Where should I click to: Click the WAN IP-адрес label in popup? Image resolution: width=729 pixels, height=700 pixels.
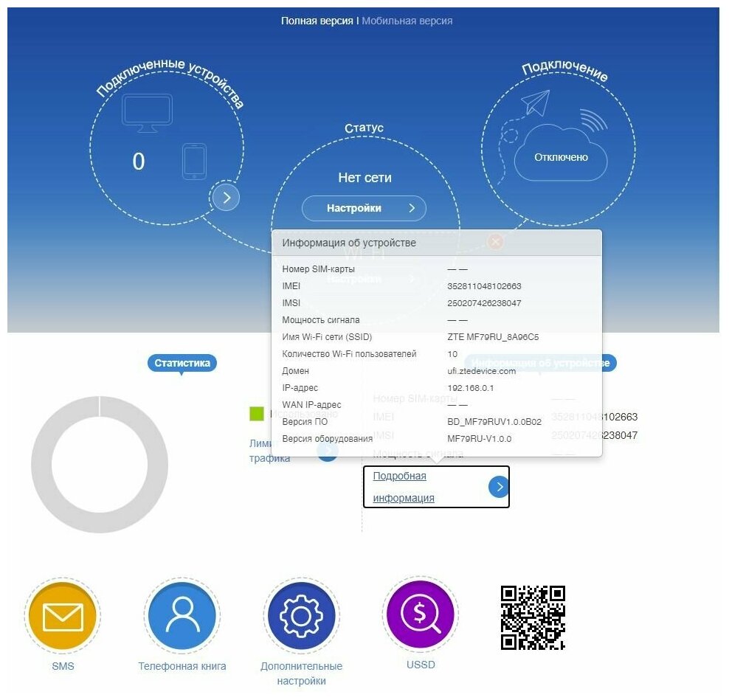[x=311, y=405]
